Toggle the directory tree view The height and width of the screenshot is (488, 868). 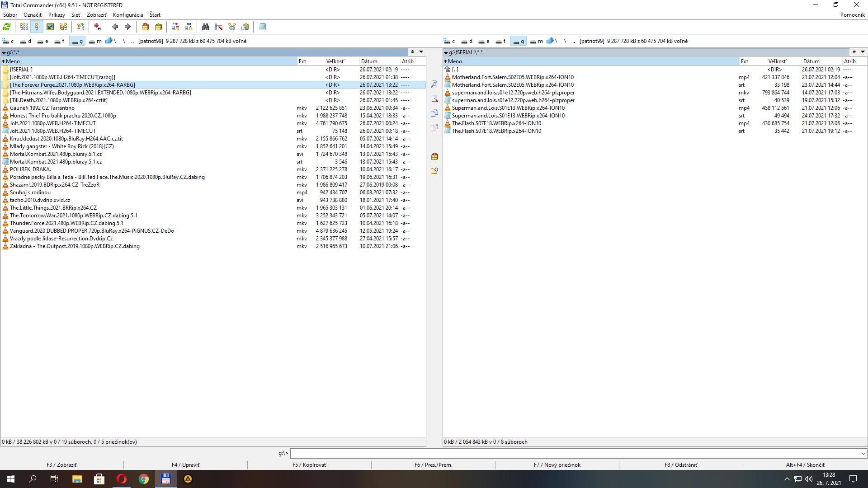point(63,27)
